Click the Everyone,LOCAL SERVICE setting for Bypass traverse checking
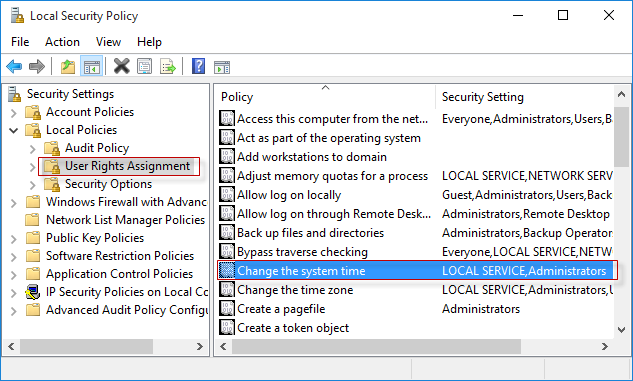 pos(527,251)
